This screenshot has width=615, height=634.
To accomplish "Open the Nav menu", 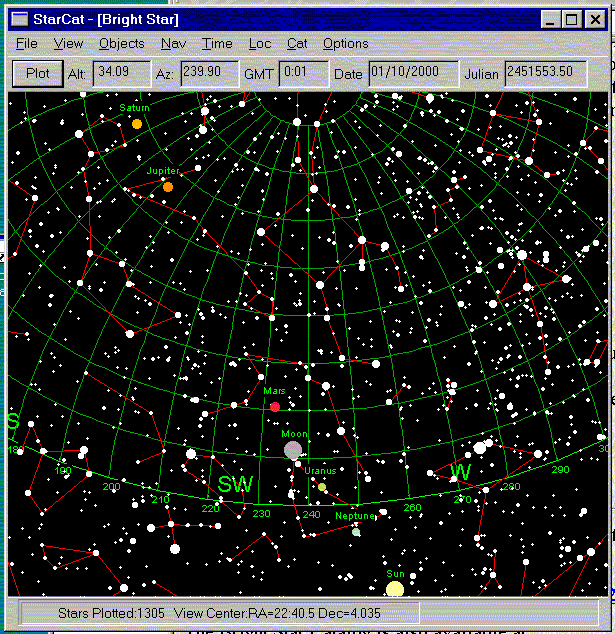I will click(173, 43).
